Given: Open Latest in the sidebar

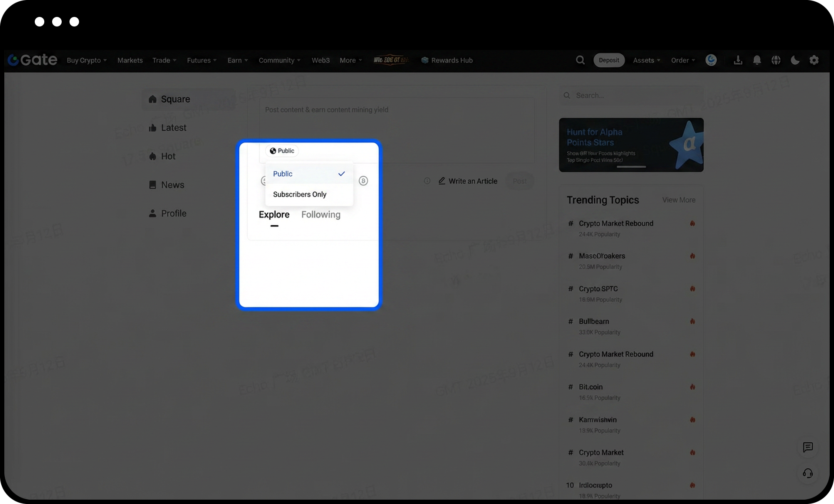Looking at the screenshot, I should (x=173, y=128).
